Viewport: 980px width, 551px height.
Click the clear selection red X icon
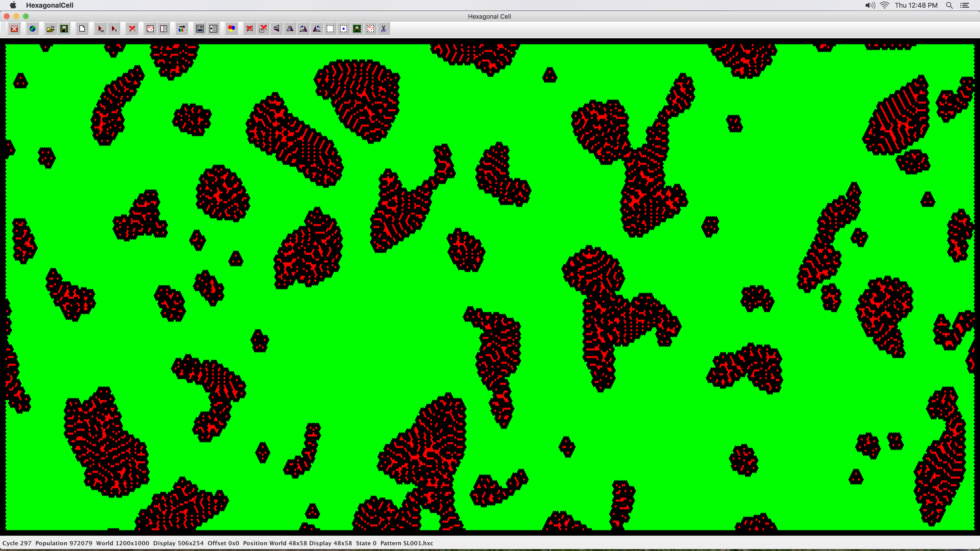[x=250, y=29]
